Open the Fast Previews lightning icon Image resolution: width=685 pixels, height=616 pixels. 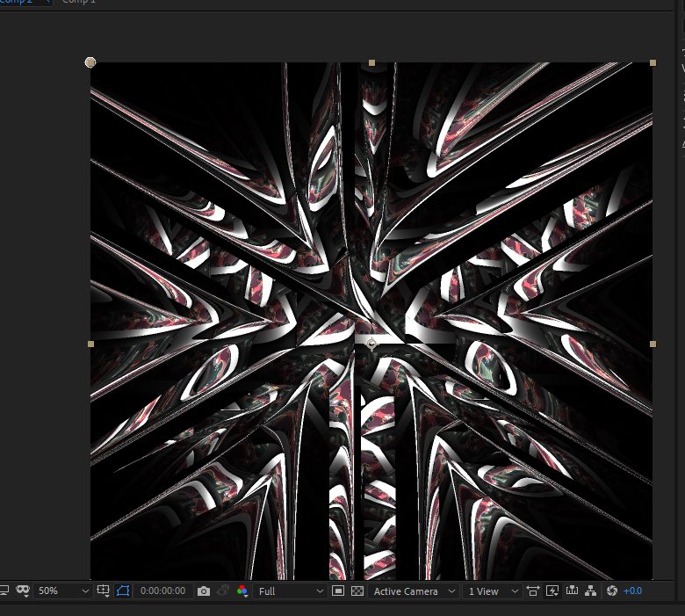coord(552,591)
